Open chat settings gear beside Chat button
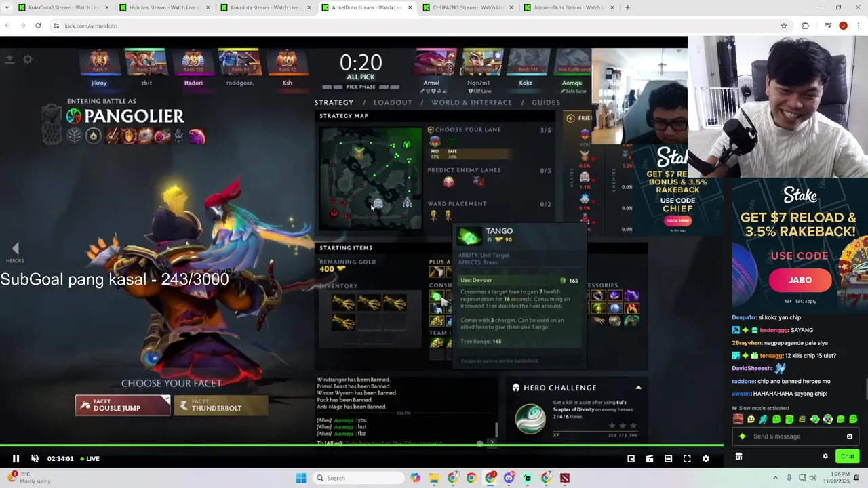This screenshot has height=488, width=868. coord(825,456)
